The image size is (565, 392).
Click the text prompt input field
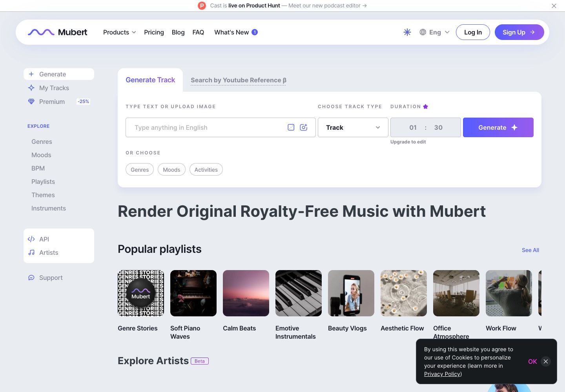221,127
